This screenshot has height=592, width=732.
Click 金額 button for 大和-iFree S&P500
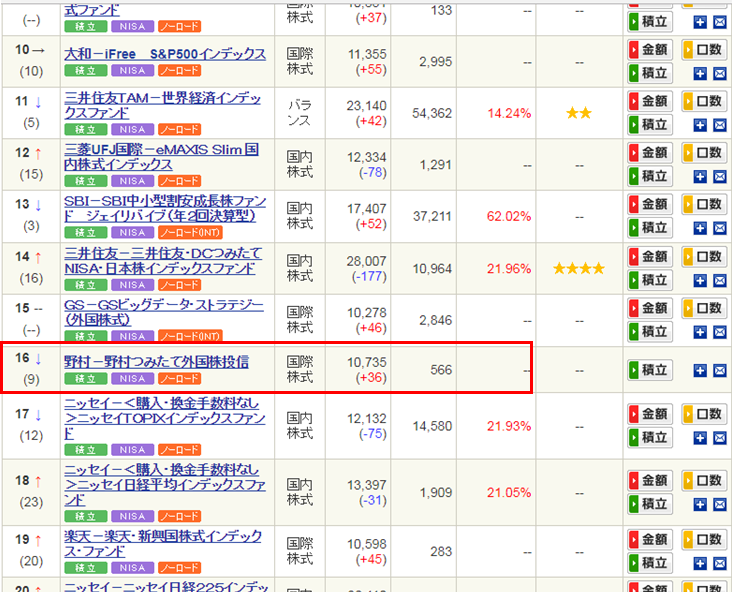pos(650,49)
